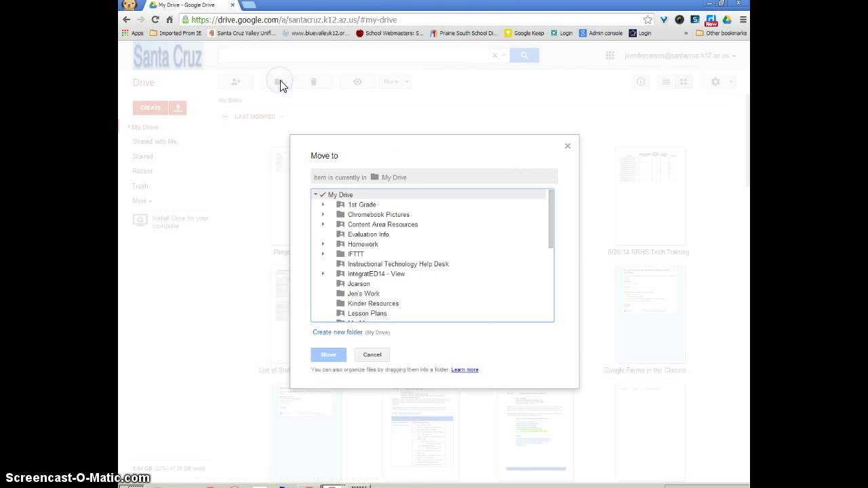
Task: Click the Cancel button in the dialog
Action: [372, 354]
